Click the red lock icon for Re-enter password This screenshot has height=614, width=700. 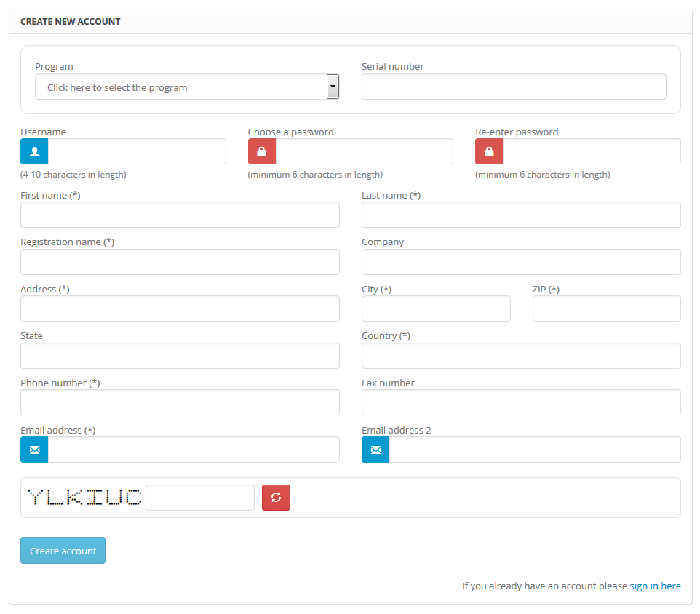(489, 151)
